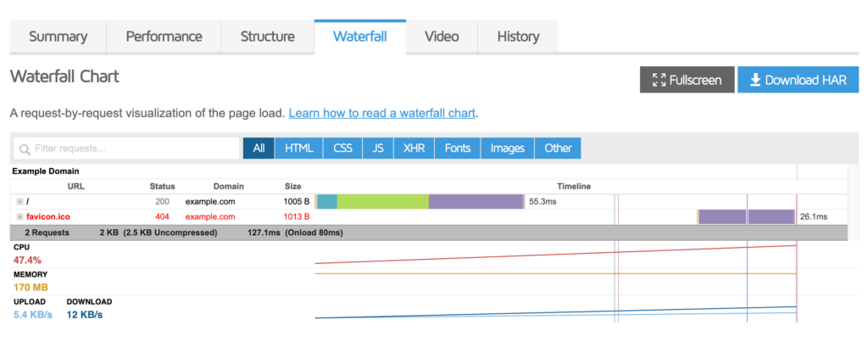The image size is (868, 348).
Task: Filter requests by CSS type
Action: coord(342,149)
